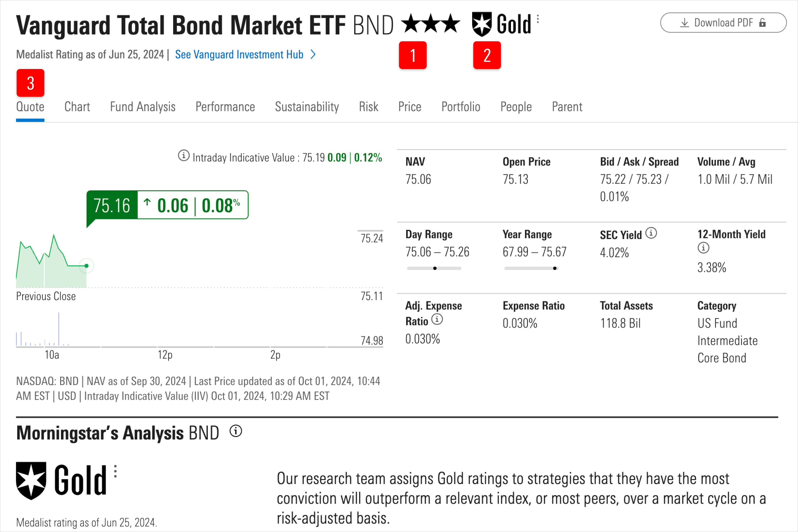This screenshot has height=532, width=798.
Task: Click the lock icon inside Download PDF button
Action: [762, 22]
